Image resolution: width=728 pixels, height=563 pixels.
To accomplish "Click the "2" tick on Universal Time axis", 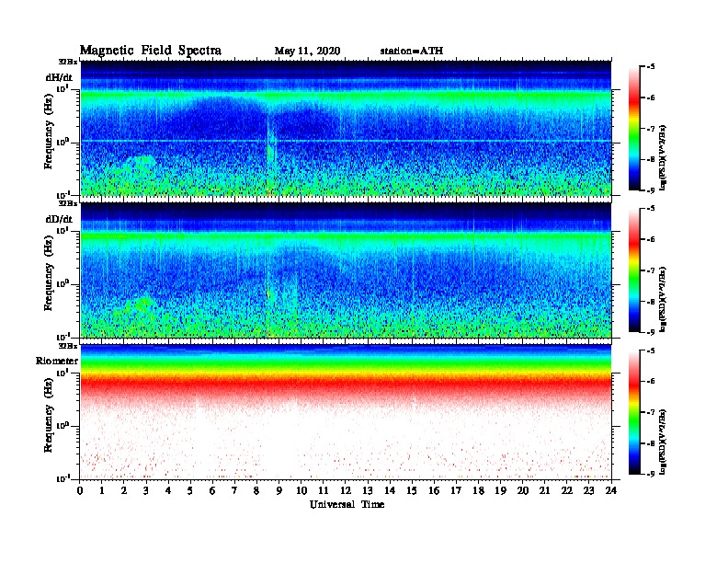I will point(124,490).
